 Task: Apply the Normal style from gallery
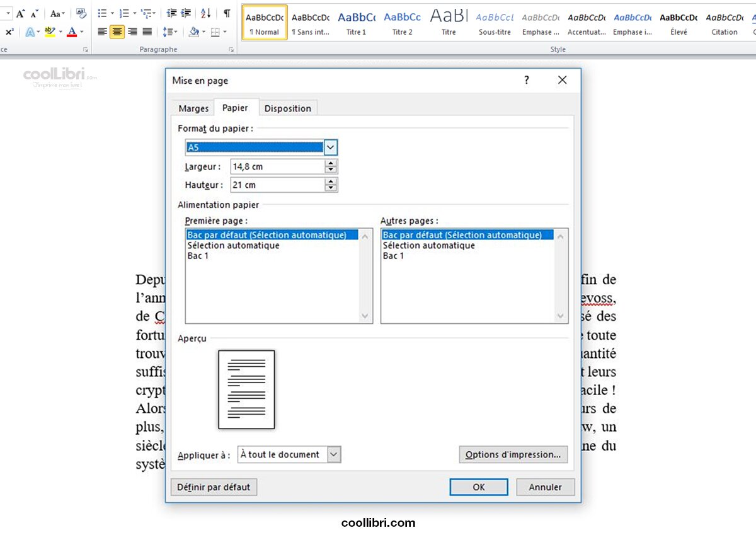pos(265,23)
